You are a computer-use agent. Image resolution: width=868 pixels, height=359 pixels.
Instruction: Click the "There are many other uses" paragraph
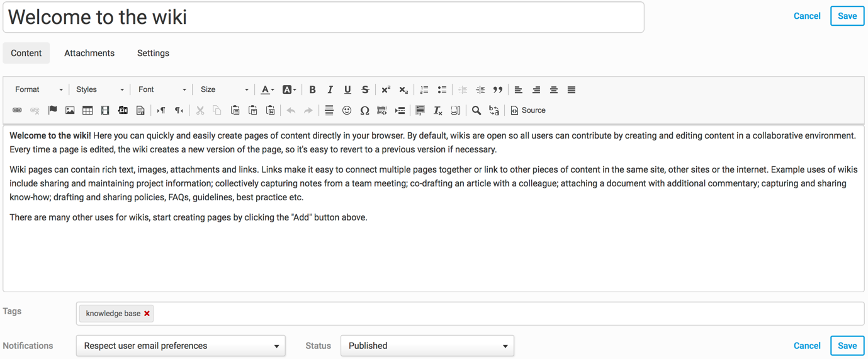188,217
